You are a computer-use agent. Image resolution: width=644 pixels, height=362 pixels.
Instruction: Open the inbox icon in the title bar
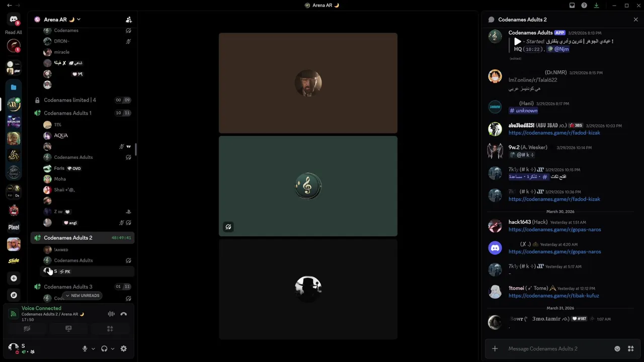point(572,5)
